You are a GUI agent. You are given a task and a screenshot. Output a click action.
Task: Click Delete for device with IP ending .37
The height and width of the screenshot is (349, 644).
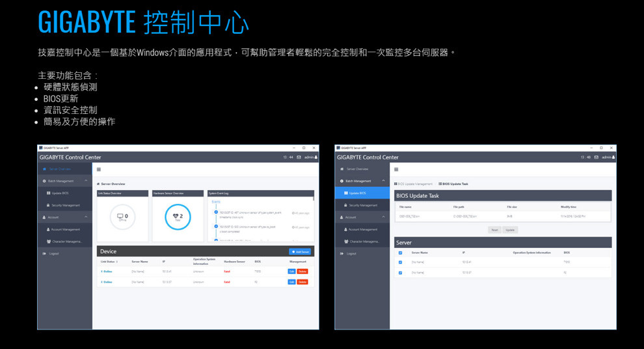pos(302,282)
